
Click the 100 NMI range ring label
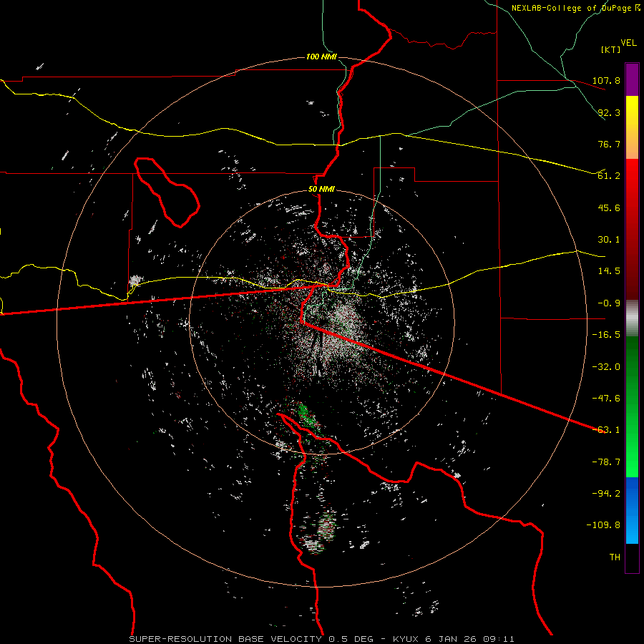point(321,57)
